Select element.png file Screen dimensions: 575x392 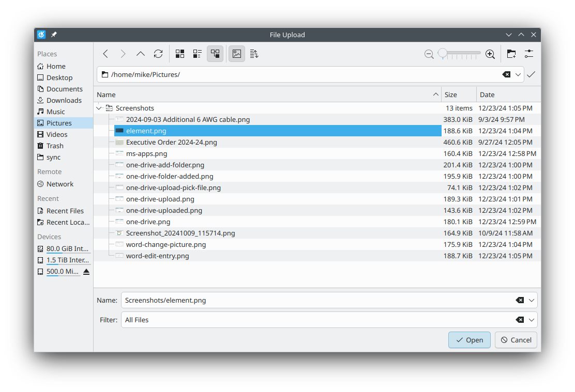pyautogui.click(x=317, y=131)
